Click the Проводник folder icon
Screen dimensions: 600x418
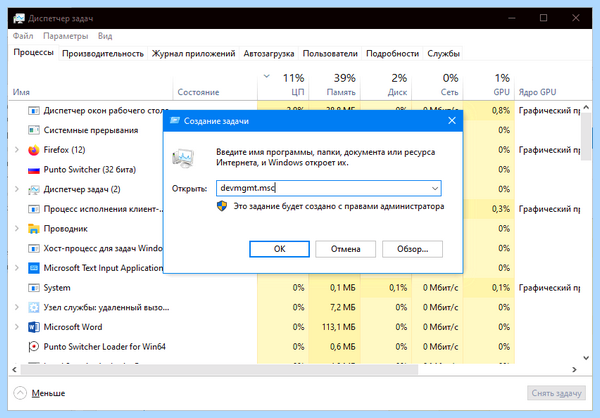(x=34, y=229)
